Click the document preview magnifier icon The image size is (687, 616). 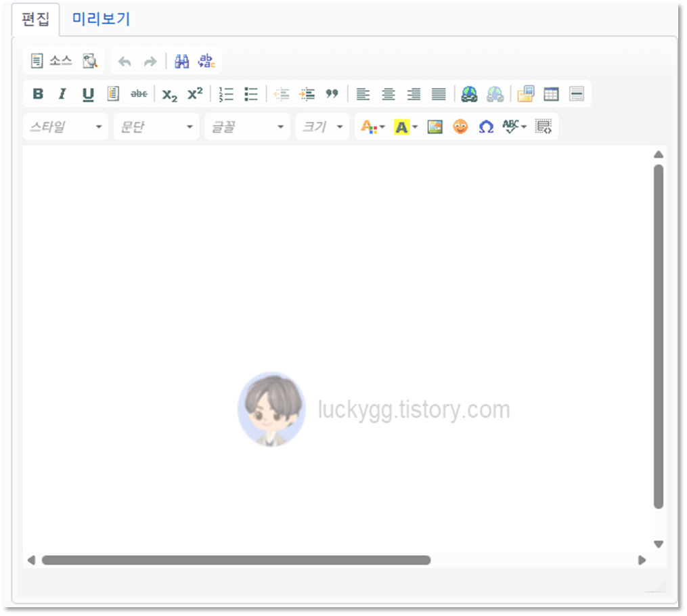[x=90, y=61]
